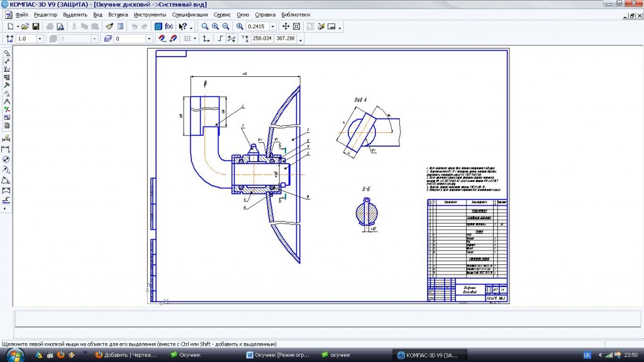This screenshot has height=362, width=644.
Task: Open the Инструменты menu
Action: 150,15
